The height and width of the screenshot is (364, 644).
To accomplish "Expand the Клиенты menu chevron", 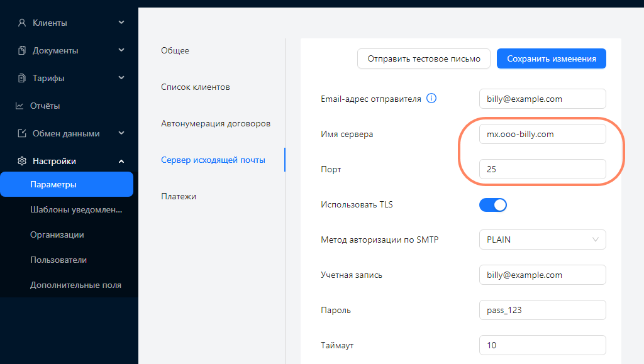I will pyautogui.click(x=121, y=23).
